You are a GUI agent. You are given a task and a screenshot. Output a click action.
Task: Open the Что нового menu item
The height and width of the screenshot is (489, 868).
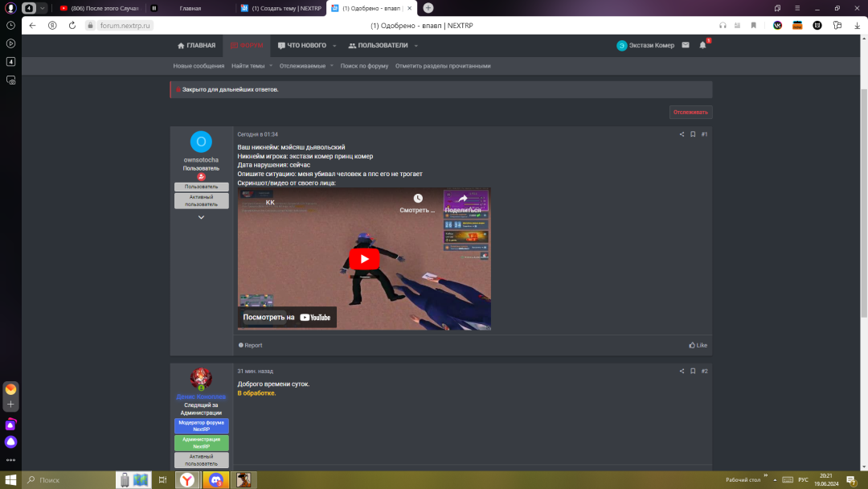point(301,45)
